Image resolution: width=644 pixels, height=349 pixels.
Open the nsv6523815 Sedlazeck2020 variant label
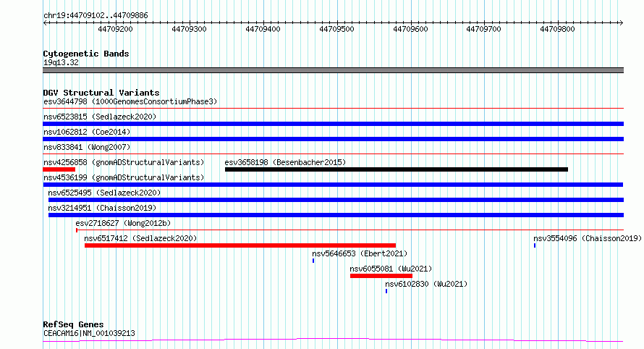pyautogui.click(x=100, y=117)
